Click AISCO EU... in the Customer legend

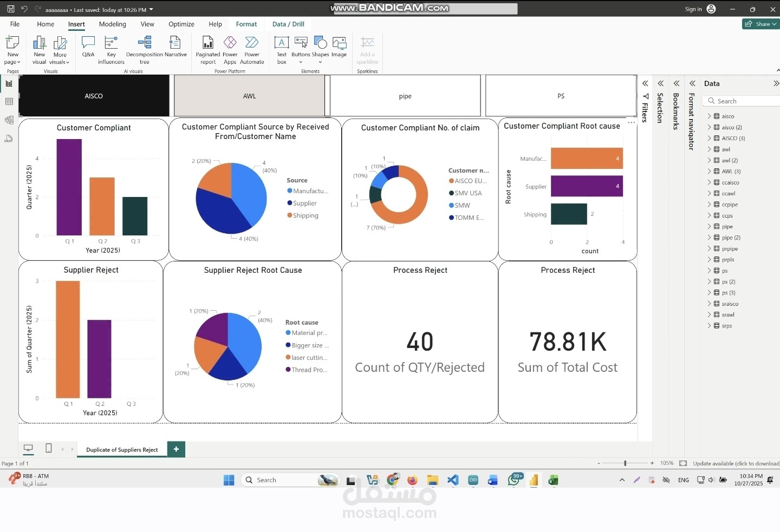[468, 181]
